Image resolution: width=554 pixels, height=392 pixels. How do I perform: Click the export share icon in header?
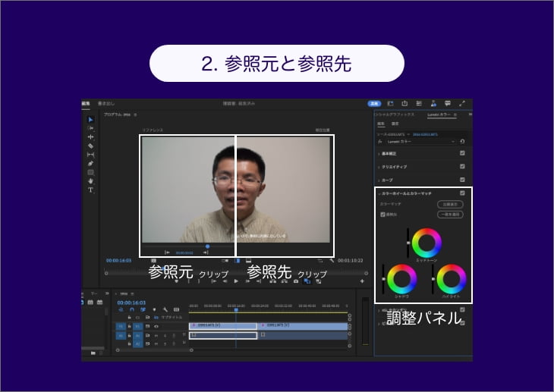(x=405, y=103)
